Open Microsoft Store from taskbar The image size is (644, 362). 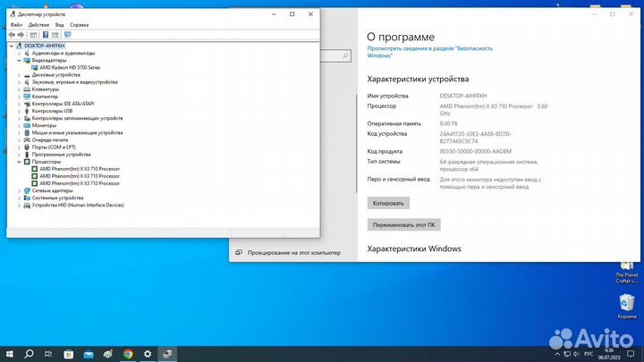(x=69, y=354)
